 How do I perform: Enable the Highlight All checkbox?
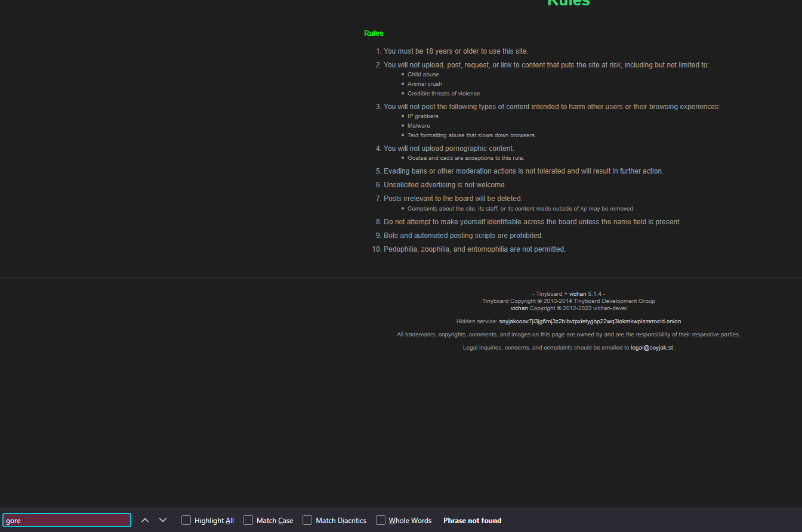pyautogui.click(x=186, y=520)
